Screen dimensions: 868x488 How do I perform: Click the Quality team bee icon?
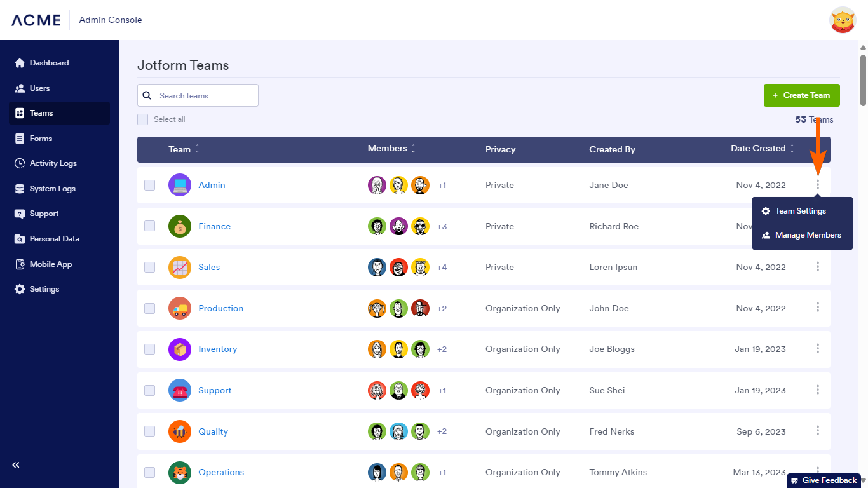[x=180, y=431]
